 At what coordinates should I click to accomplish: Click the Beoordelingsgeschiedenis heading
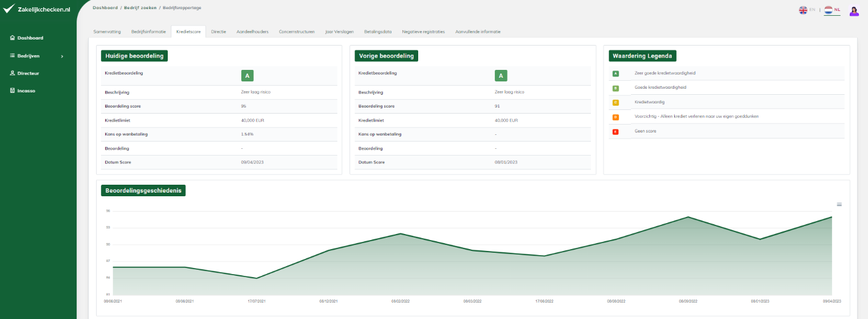pos(143,191)
